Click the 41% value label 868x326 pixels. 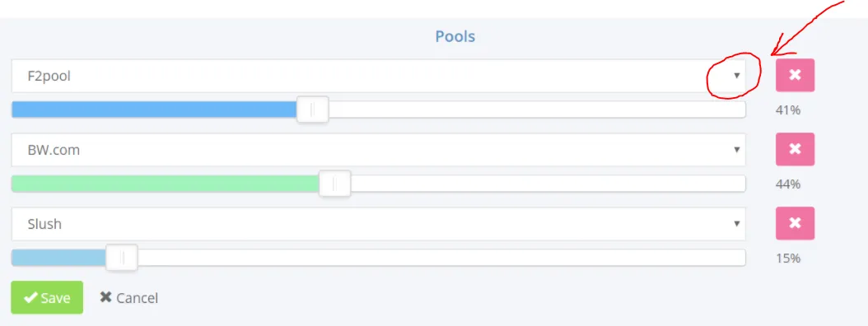(x=788, y=110)
